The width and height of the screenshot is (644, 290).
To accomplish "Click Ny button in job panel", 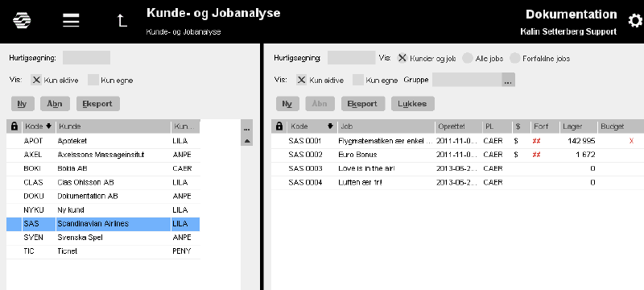I will click(287, 104).
